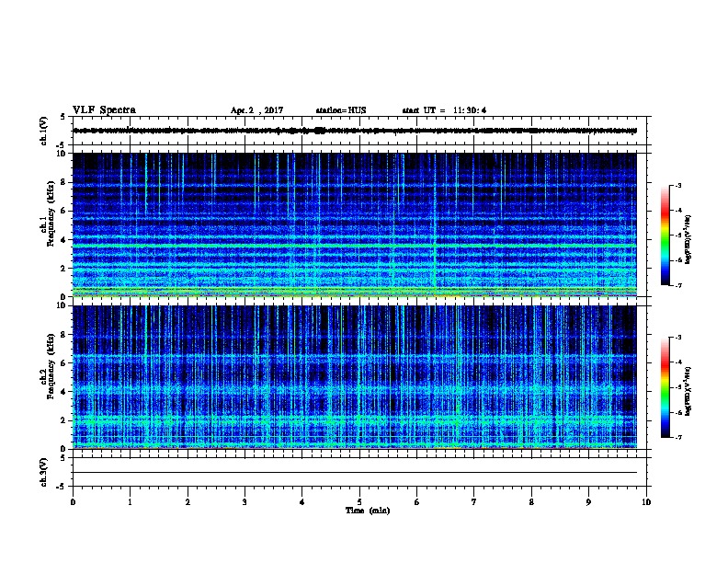Click the "0" label on the time axis
This screenshot has width=728, height=563.
(x=73, y=502)
